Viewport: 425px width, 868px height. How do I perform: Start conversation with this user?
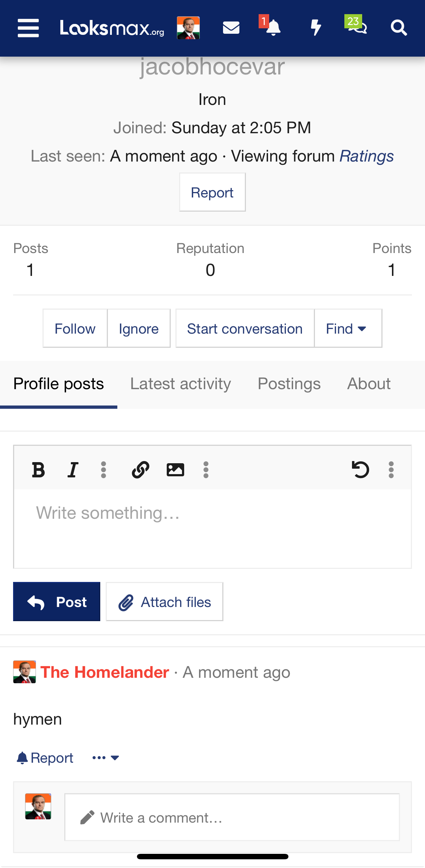coord(245,329)
